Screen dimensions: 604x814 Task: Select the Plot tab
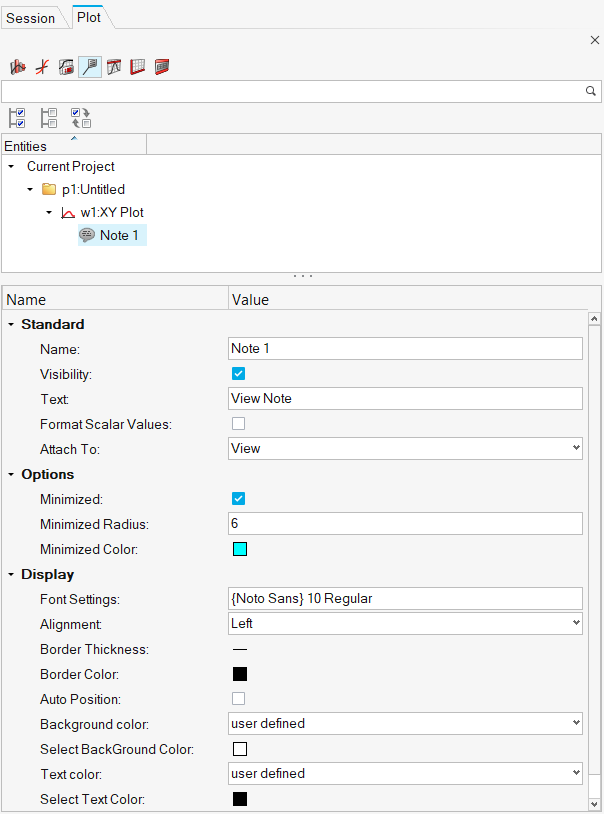(x=89, y=17)
